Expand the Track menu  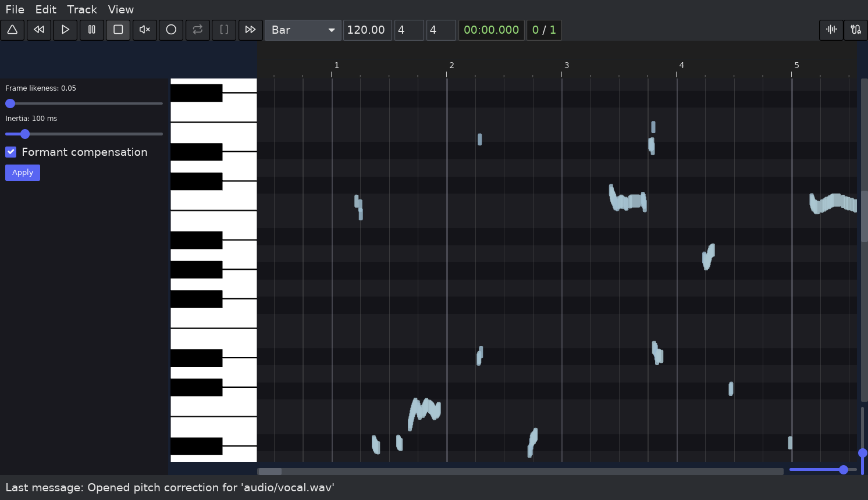(x=81, y=9)
